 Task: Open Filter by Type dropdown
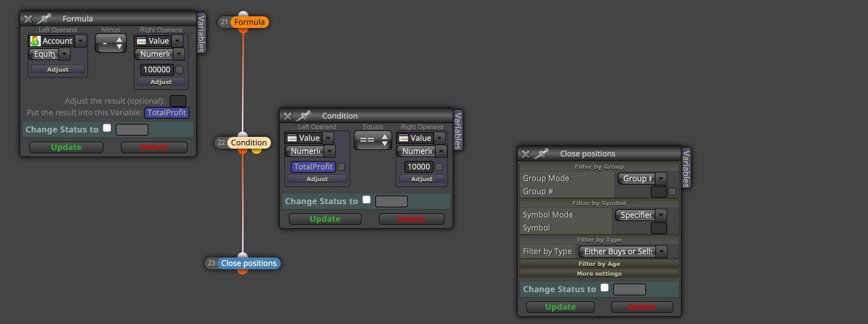(662, 251)
